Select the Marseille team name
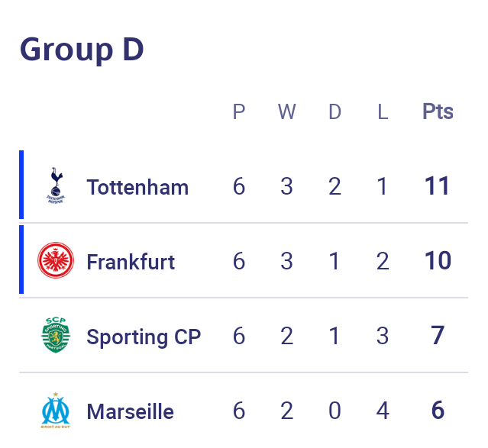The width and height of the screenshot is (488, 448). pos(130,411)
